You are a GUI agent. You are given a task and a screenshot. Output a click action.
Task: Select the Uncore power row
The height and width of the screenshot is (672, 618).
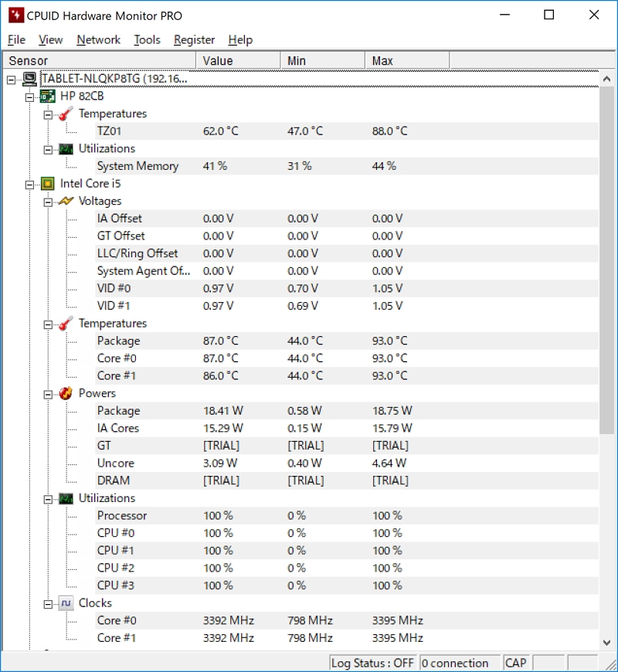point(347,463)
